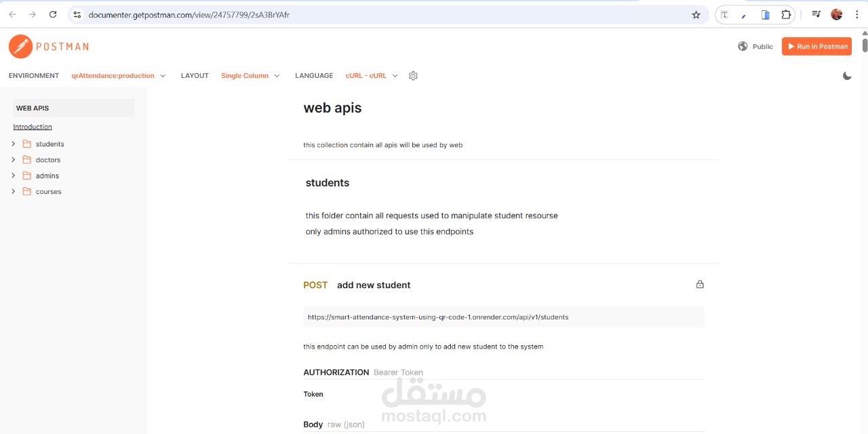
Task: Expand the admins folder chevron
Action: coord(13,176)
